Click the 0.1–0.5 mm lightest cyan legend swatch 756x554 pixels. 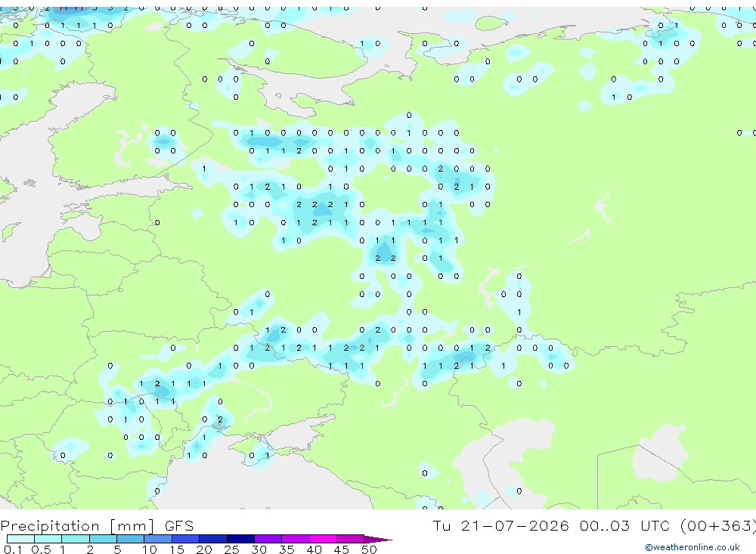[x=20, y=539]
